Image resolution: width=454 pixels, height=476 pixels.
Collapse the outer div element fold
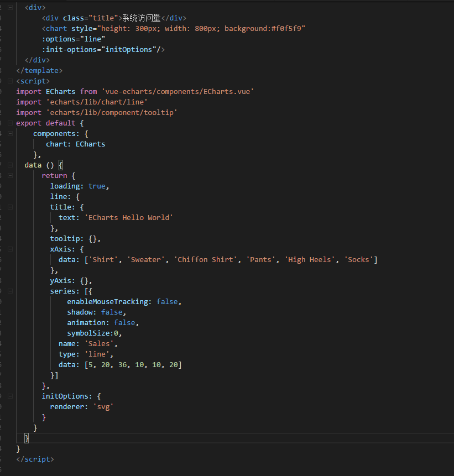[x=11, y=7]
